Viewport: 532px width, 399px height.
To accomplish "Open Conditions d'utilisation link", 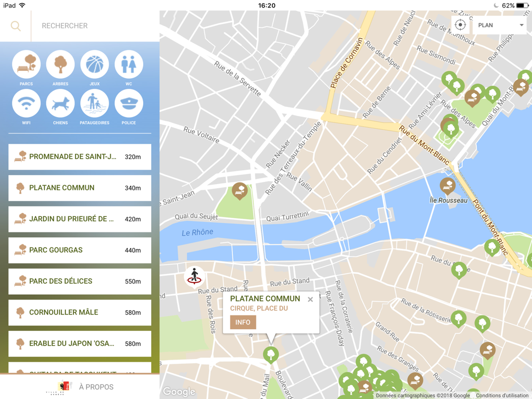I will pos(502,395).
